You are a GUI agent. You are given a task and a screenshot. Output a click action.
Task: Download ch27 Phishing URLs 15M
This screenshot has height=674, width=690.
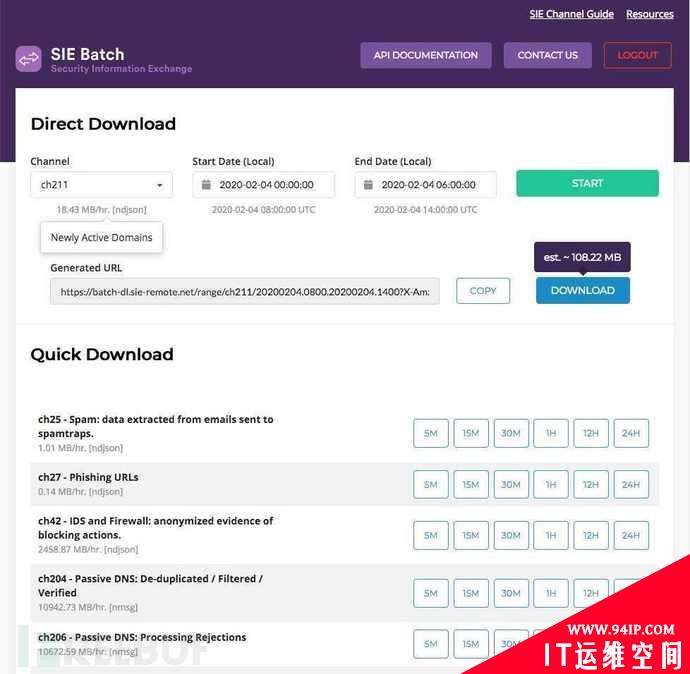tap(471, 484)
